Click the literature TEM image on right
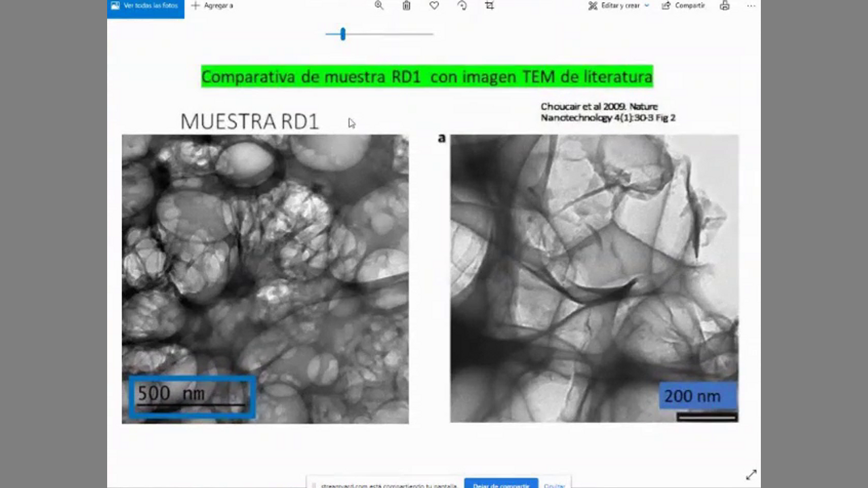Image resolution: width=868 pixels, height=488 pixels. pos(594,271)
